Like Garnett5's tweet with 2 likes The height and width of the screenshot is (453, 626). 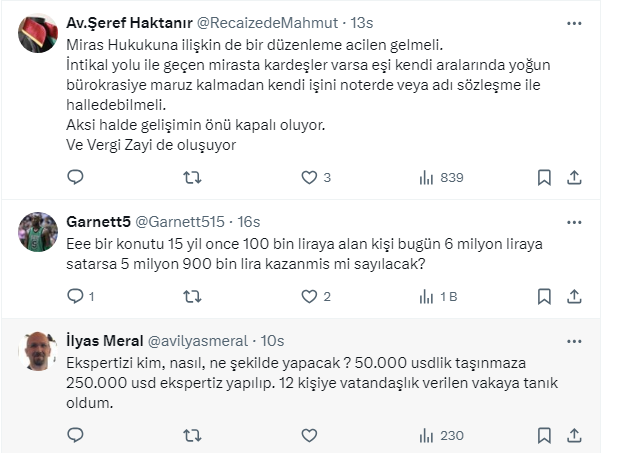309,296
